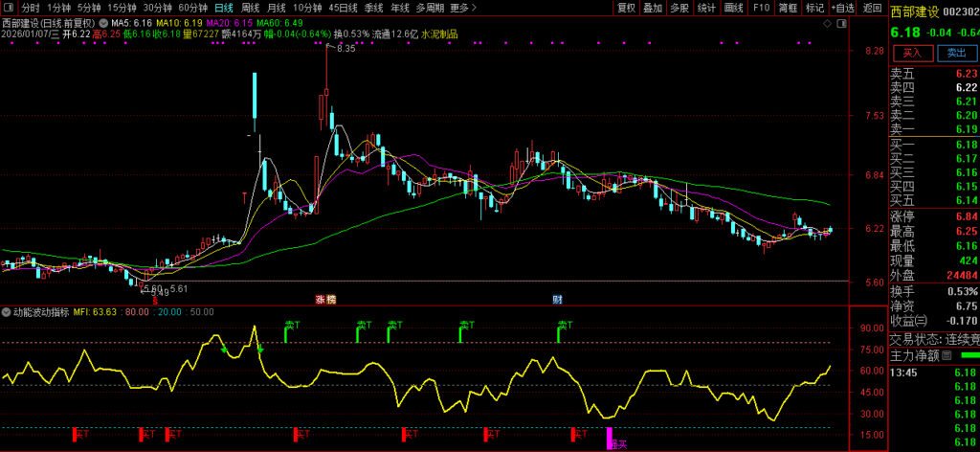
Task: Select the 60分钟 period tab
Action: [192, 8]
